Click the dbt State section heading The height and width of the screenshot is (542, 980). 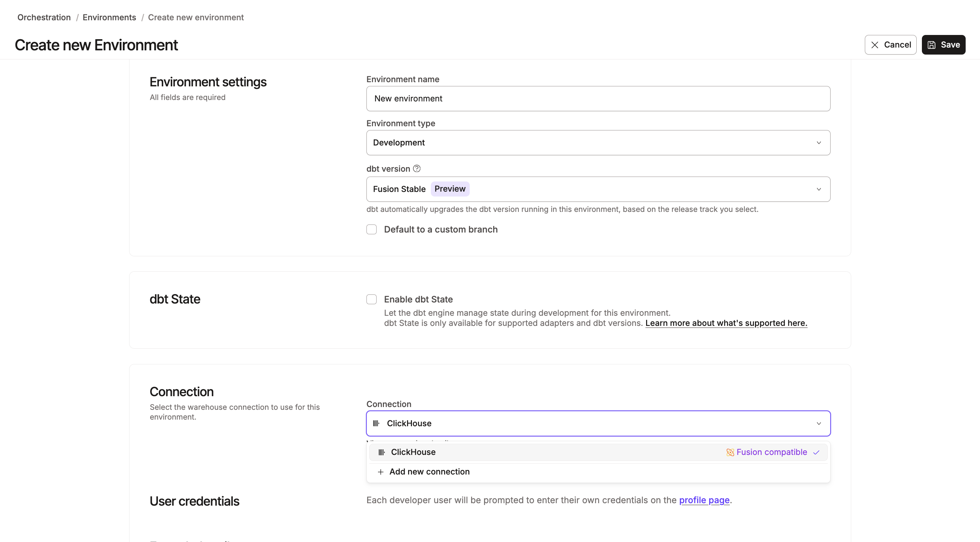coord(175,299)
